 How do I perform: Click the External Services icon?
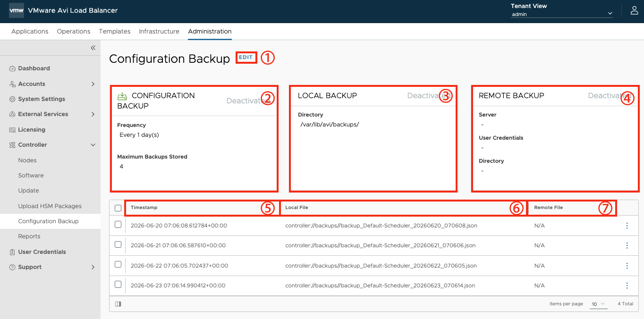tap(13, 114)
